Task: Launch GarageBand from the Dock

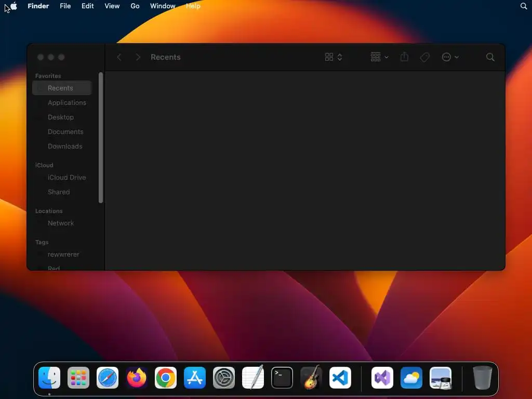Action: tap(311, 378)
